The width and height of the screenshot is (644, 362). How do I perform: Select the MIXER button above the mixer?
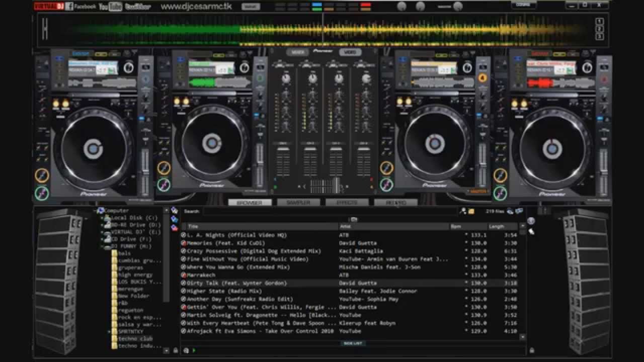point(297,52)
